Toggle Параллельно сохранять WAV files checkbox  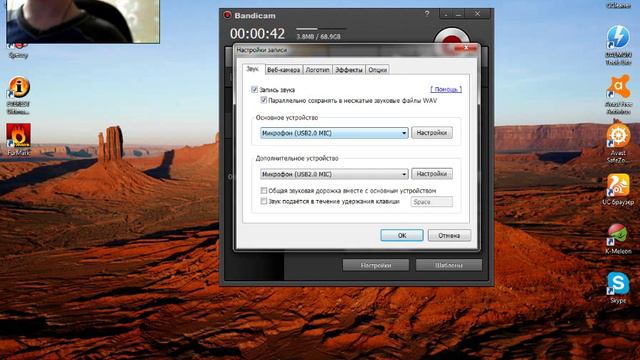[x=264, y=100]
